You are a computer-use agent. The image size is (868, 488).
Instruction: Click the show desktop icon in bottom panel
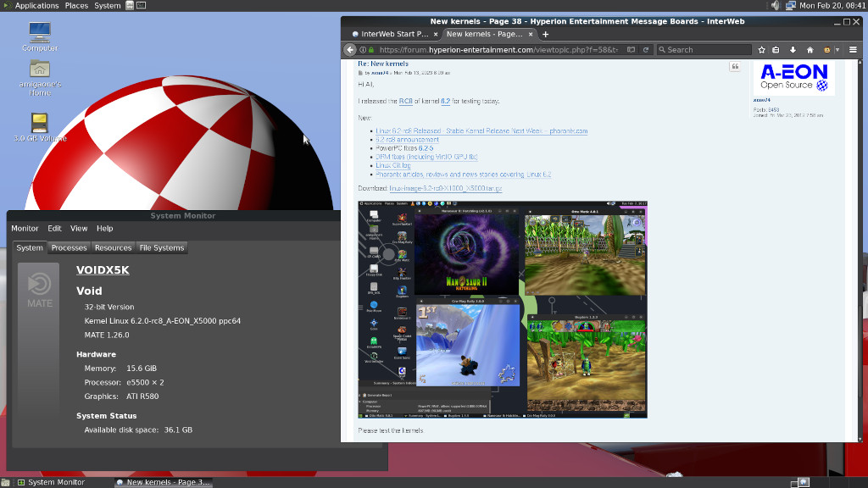click(5, 482)
